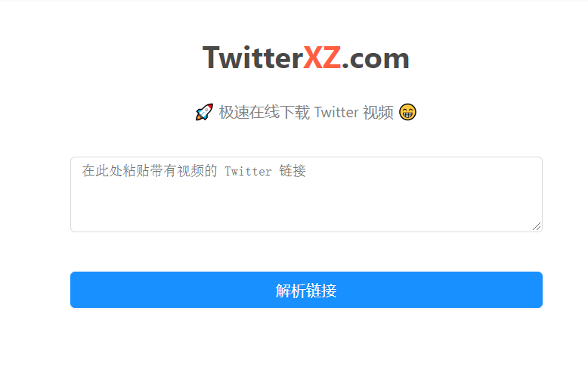Click the word Twitter in subtitle
588x373 pixels.
(336, 112)
